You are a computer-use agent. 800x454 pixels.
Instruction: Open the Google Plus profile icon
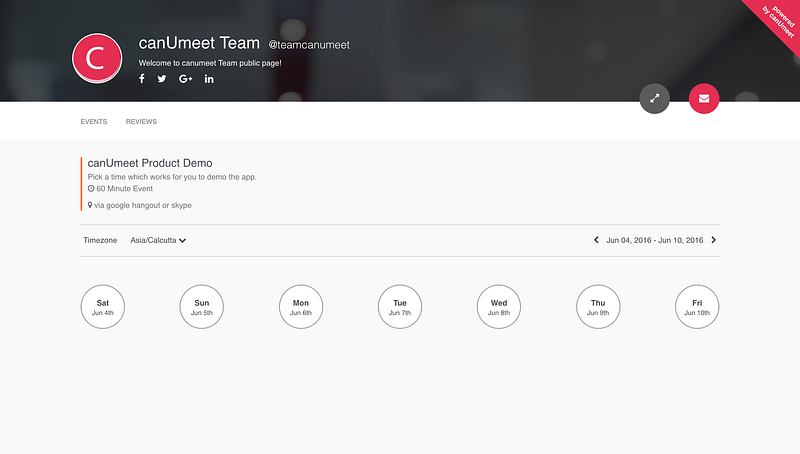pyautogui.click(x=185, y=79)
